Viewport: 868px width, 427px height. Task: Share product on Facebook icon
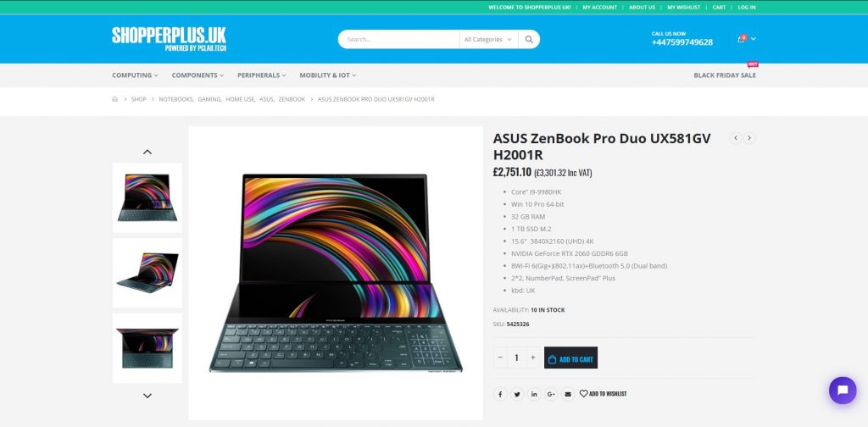[x=500, y=394]
